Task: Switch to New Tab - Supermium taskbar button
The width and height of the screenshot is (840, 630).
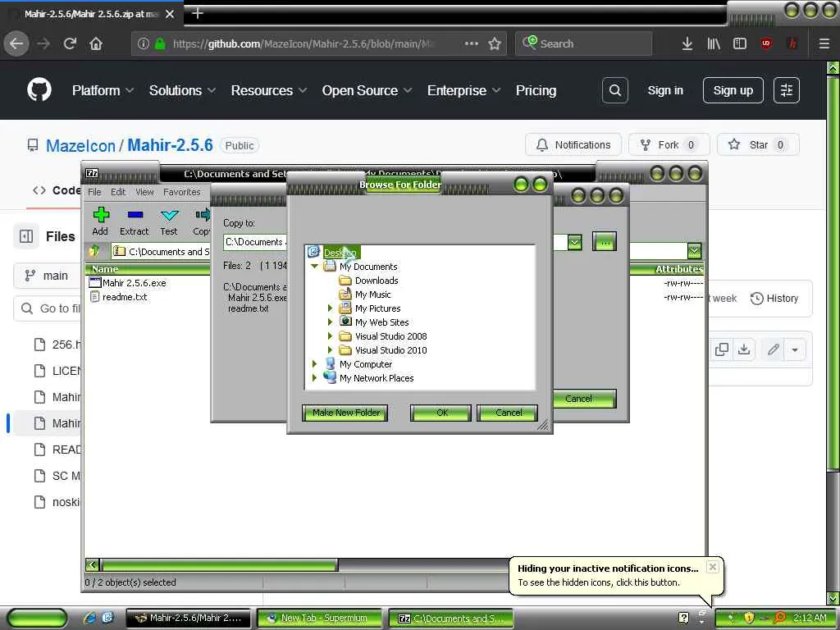Action: point(319,618)
